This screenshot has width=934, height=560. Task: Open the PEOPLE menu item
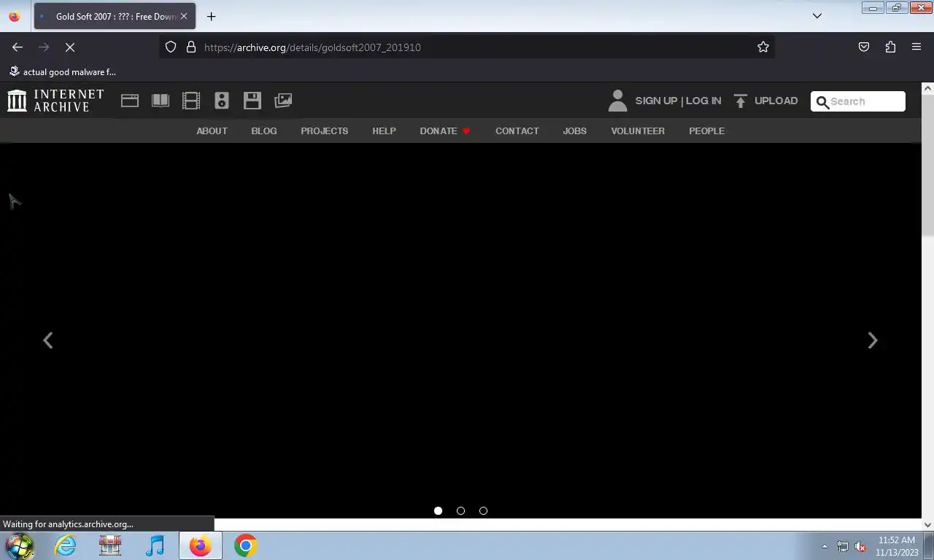(x=706, y=131)
